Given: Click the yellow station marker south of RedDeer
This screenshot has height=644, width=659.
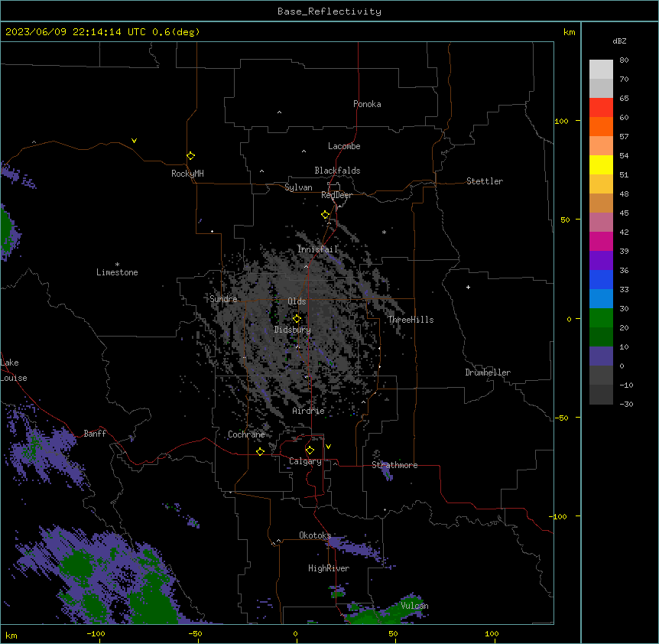Looking at the screenshot, I should 325,215.
